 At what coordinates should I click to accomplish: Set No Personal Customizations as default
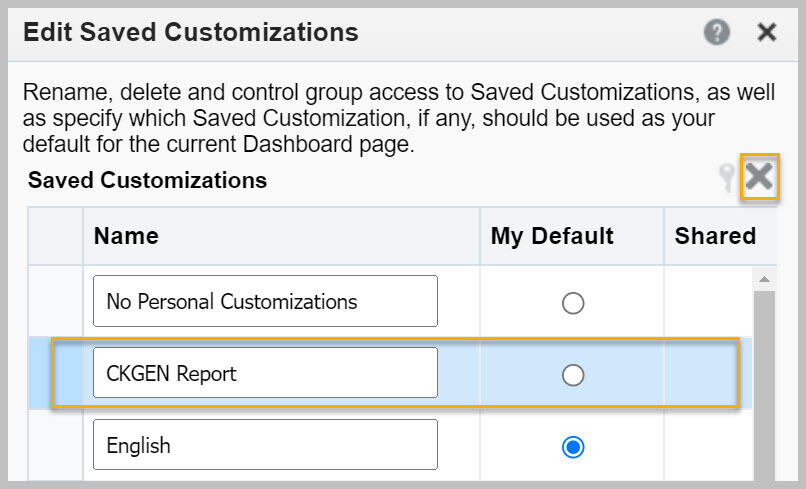[x=573, y=303]
